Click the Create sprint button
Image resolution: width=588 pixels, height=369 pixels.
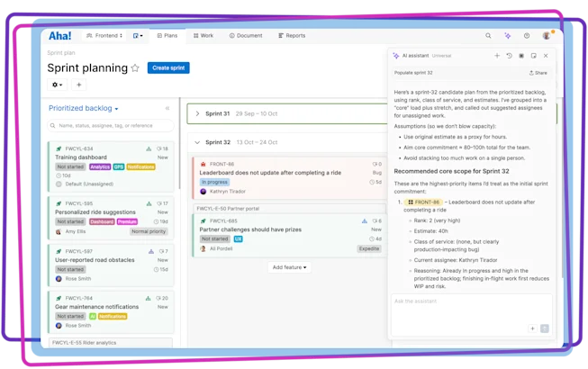(168, 67)
